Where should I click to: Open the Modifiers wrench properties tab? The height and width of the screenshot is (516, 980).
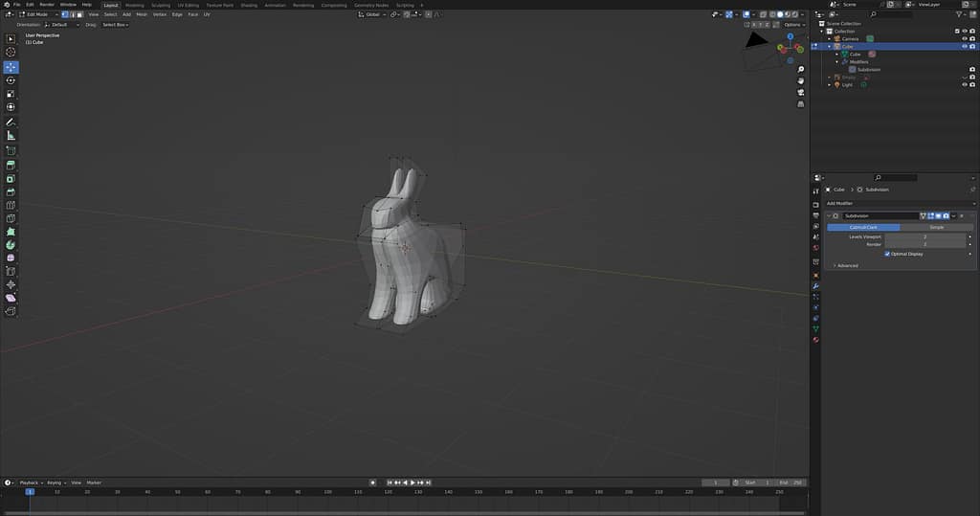(x=815, y=286)
